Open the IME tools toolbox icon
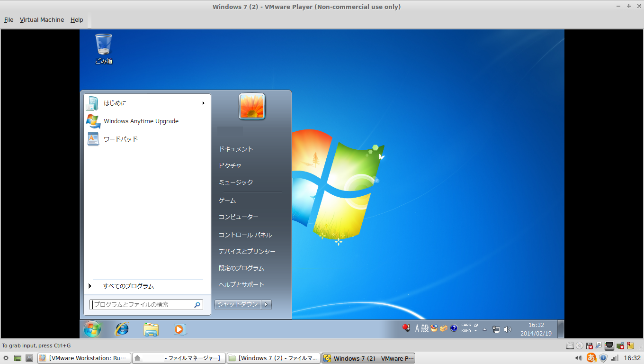 point(444,328)
